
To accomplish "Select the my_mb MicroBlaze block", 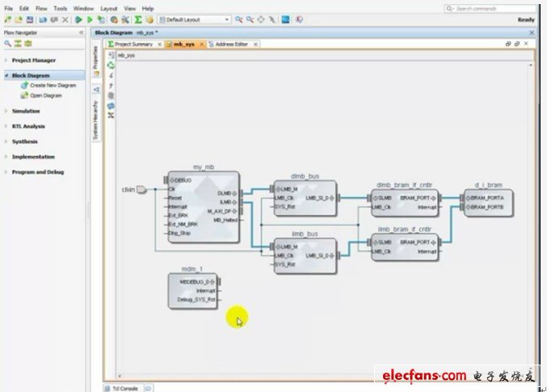I will (202, 206).
